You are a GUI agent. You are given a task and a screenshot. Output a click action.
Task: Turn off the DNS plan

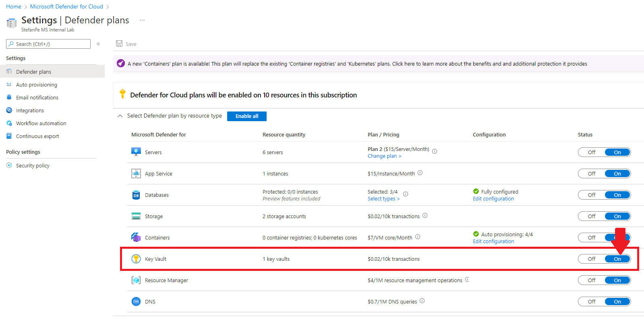(x=592, y=301)
